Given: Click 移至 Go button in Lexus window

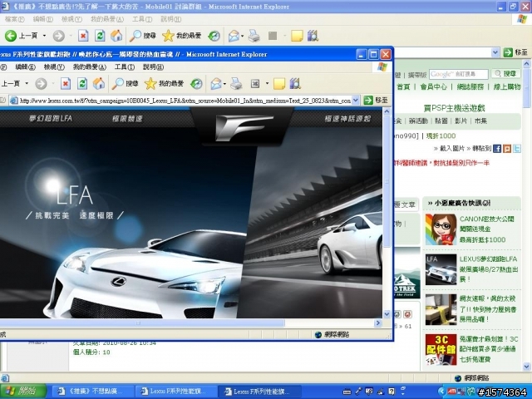Looking at the screenshot, I should click(x=376, y=100).
